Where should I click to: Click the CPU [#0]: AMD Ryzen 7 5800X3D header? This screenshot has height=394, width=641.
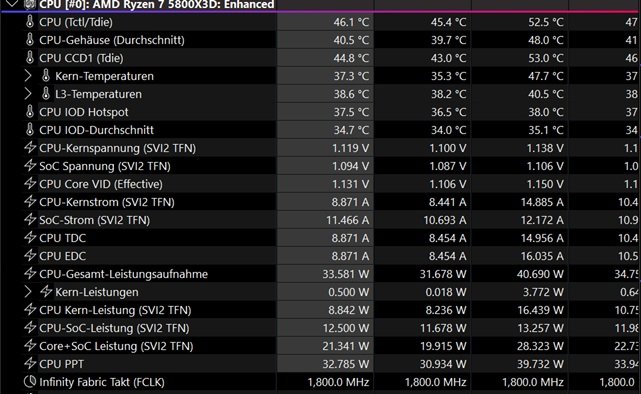[157, 4]
